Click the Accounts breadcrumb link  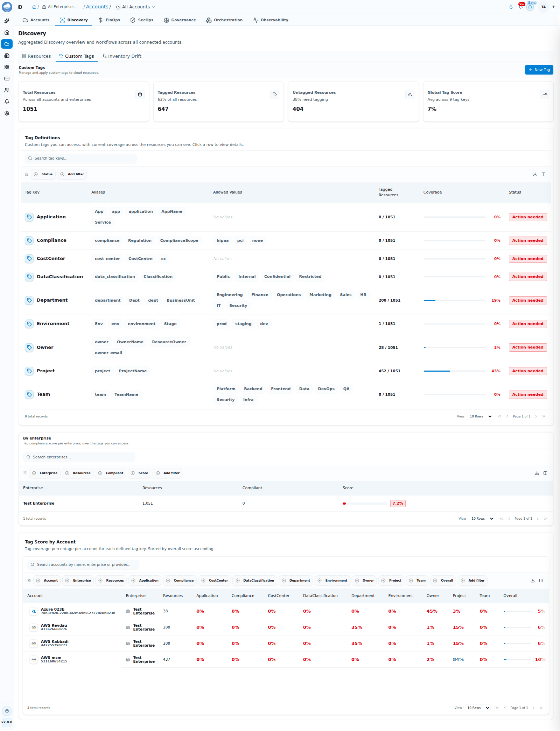[97, 7]
